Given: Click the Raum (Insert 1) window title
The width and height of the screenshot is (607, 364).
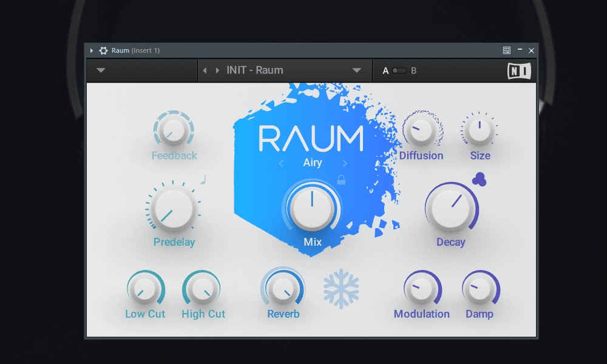Looking at the screenshot, I should tap(135, 51).
